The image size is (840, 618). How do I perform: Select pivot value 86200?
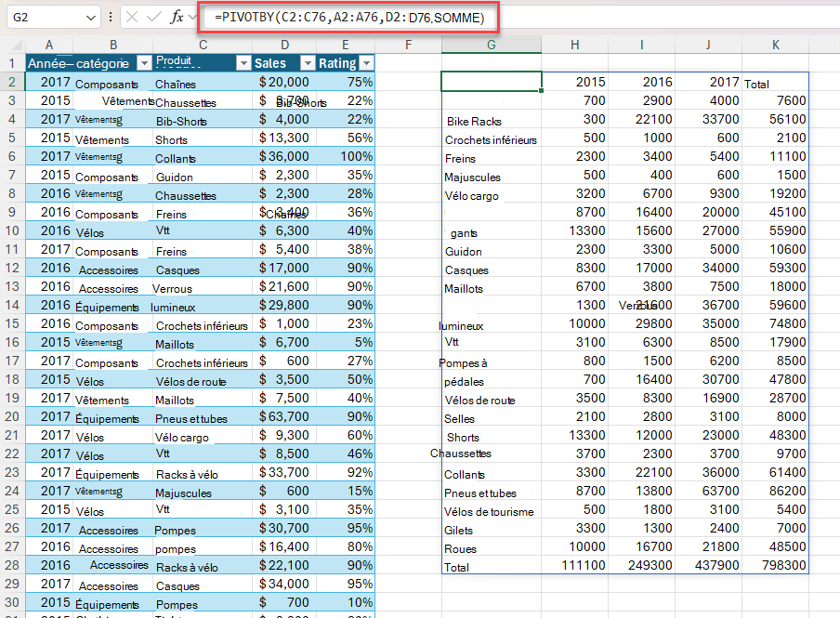776,491
